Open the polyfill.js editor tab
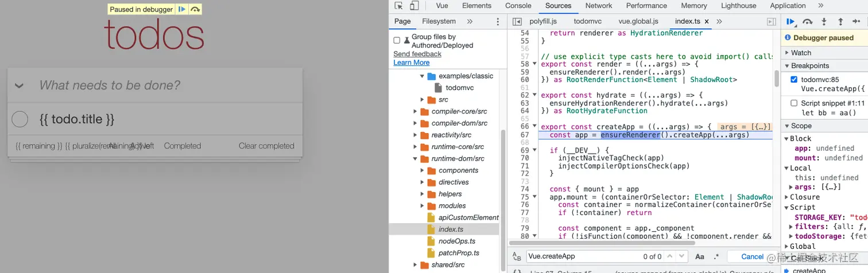 tap(543, 21)
